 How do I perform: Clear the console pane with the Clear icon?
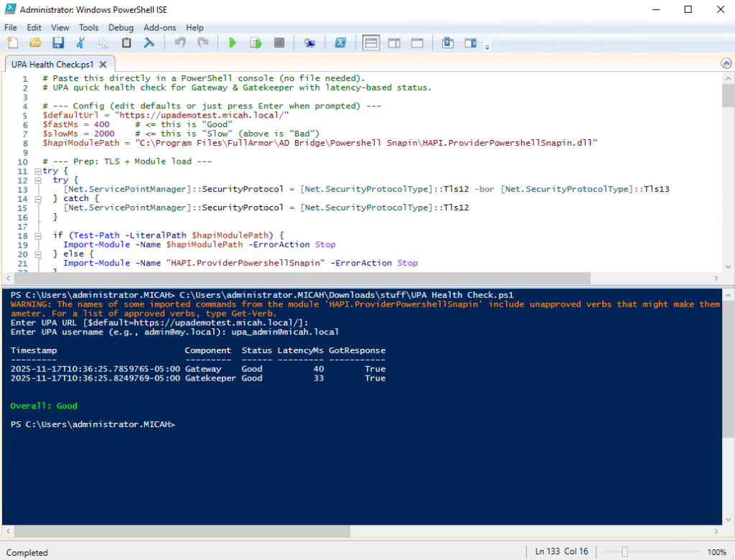(149, 43)
